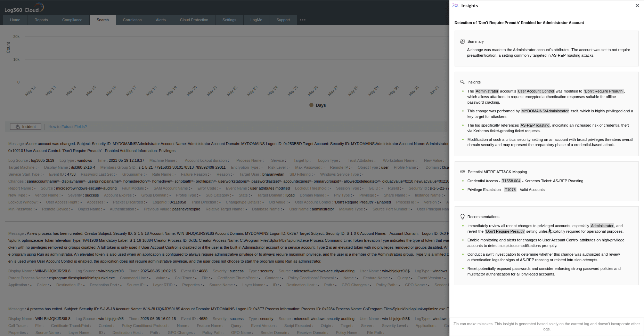Click the LogonId value 0x11e05d
The image size is (644, 336).
coord(178,202)
